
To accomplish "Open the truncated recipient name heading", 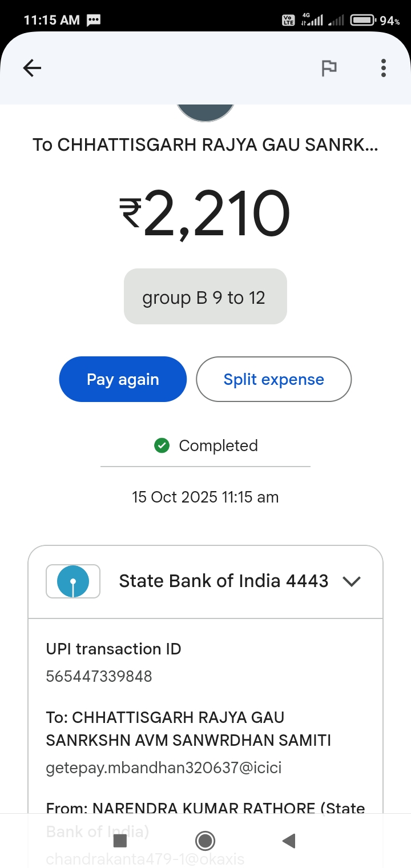I will 205,145.
